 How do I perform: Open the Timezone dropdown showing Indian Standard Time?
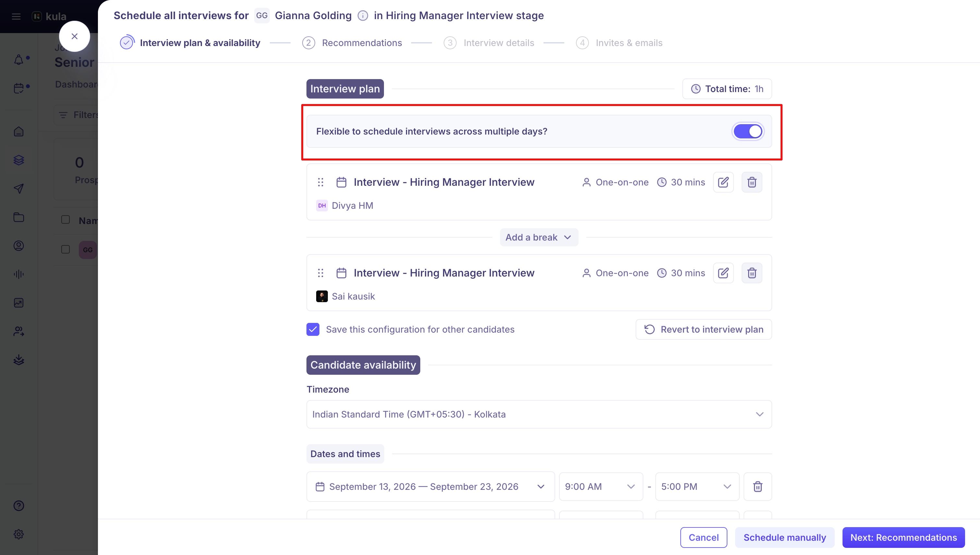(539, 414)
